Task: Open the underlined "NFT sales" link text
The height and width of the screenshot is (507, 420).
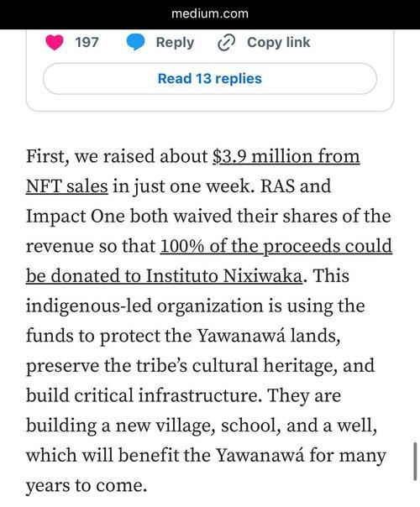Action: point(66,186)
